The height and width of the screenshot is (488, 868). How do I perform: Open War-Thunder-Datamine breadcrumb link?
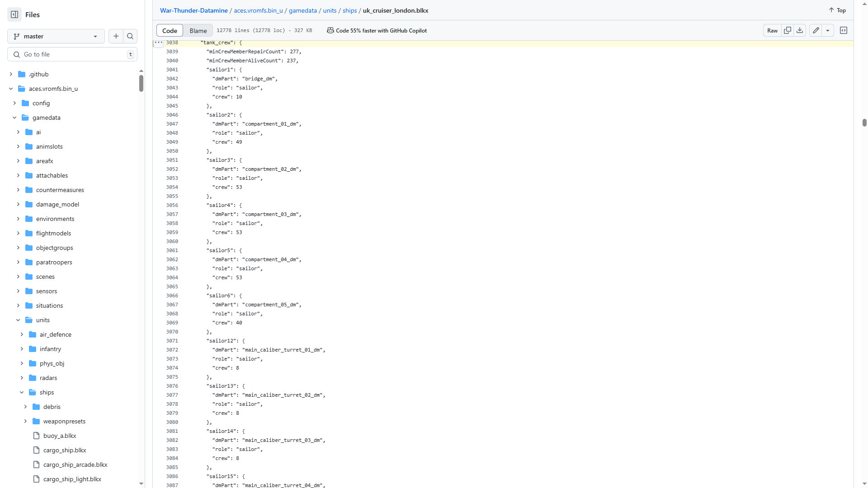pos(193,10)
